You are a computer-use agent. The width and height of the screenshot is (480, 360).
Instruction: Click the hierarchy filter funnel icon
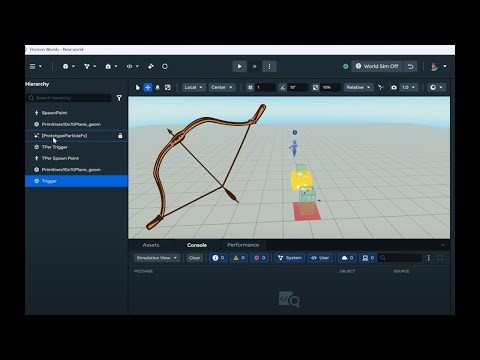tap(119, 98)
